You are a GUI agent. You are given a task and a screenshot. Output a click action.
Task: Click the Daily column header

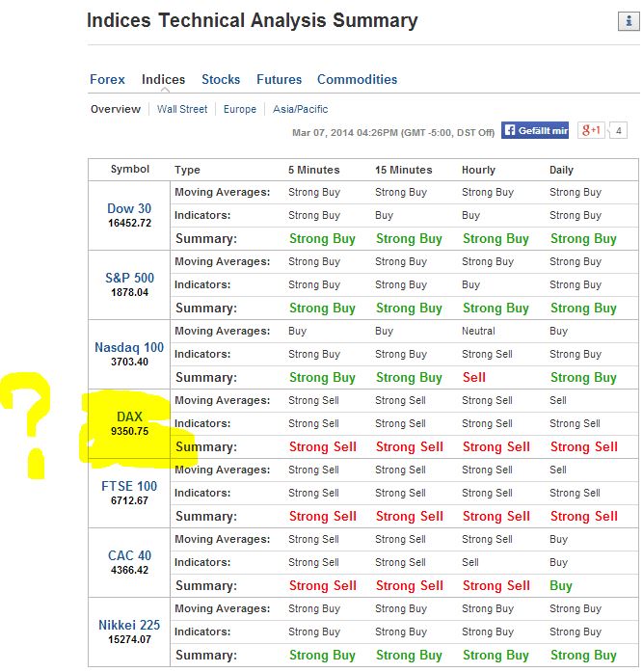coord(561,170)
